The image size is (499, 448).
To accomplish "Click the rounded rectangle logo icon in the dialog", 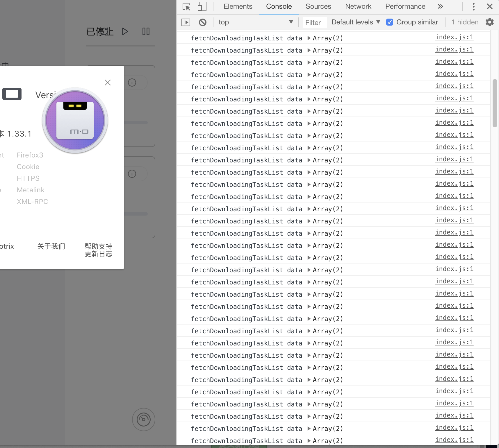I will (12, 94).
